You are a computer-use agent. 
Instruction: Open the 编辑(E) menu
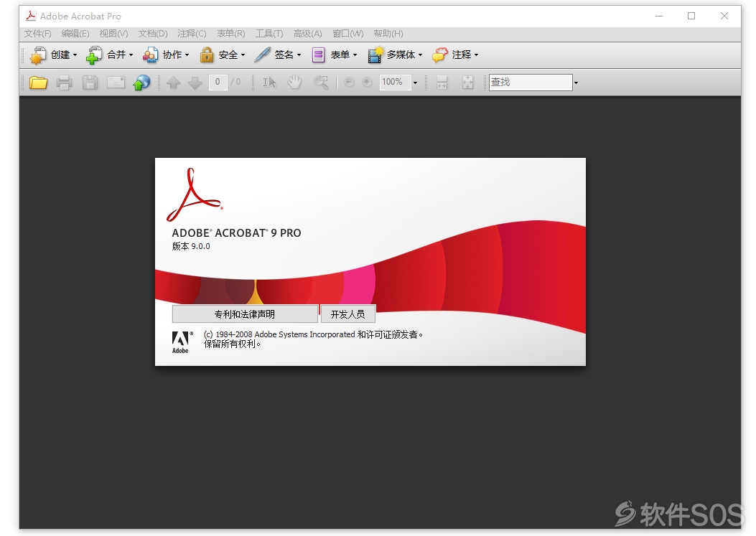point(75,34)
